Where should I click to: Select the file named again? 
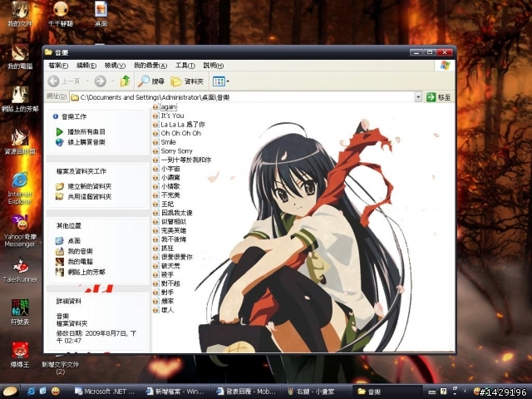(x=168, y=107)
